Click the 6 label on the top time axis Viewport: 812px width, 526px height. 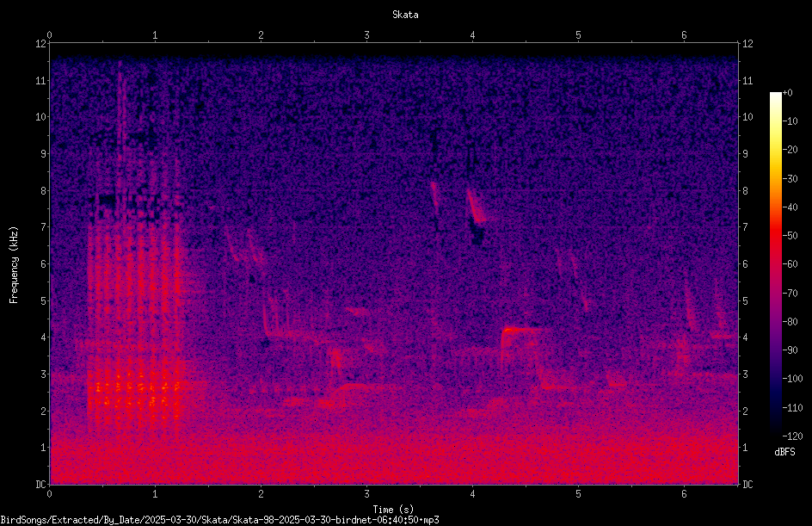pos(684,35)
